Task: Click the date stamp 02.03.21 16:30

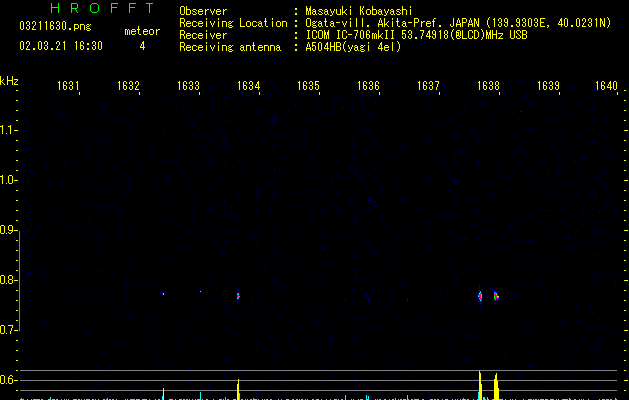Action: [x=61, y=46]
